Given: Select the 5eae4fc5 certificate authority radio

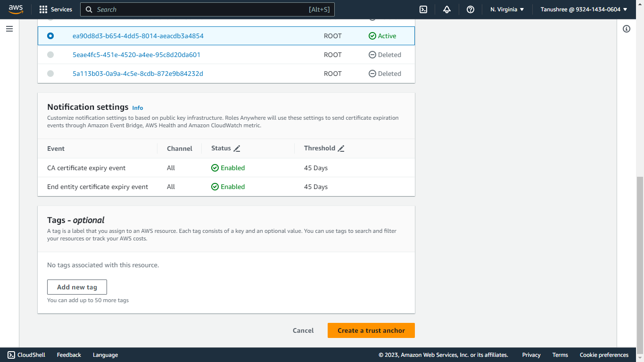Looking at the screenshot, I should 50,55.
